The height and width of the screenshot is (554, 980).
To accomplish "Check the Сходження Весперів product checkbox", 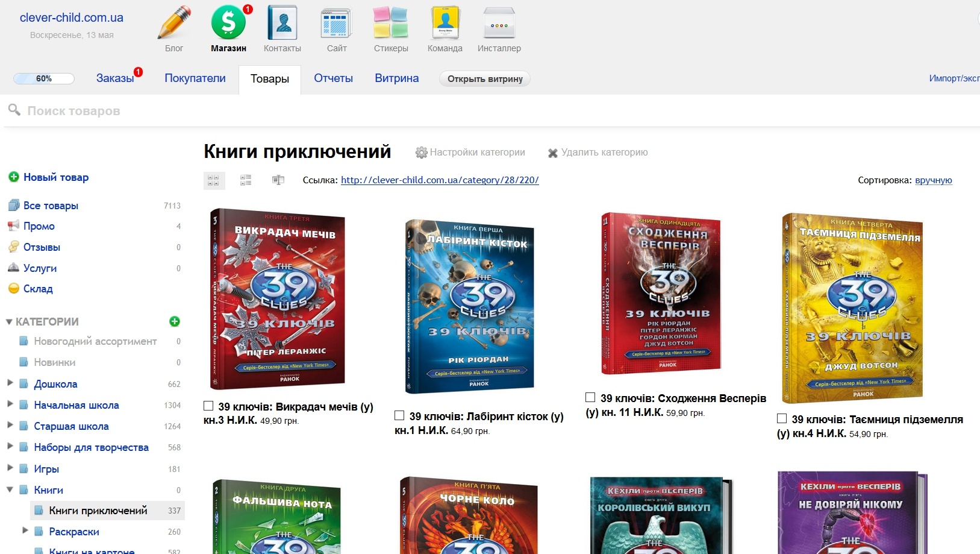I will click(590, 397).
